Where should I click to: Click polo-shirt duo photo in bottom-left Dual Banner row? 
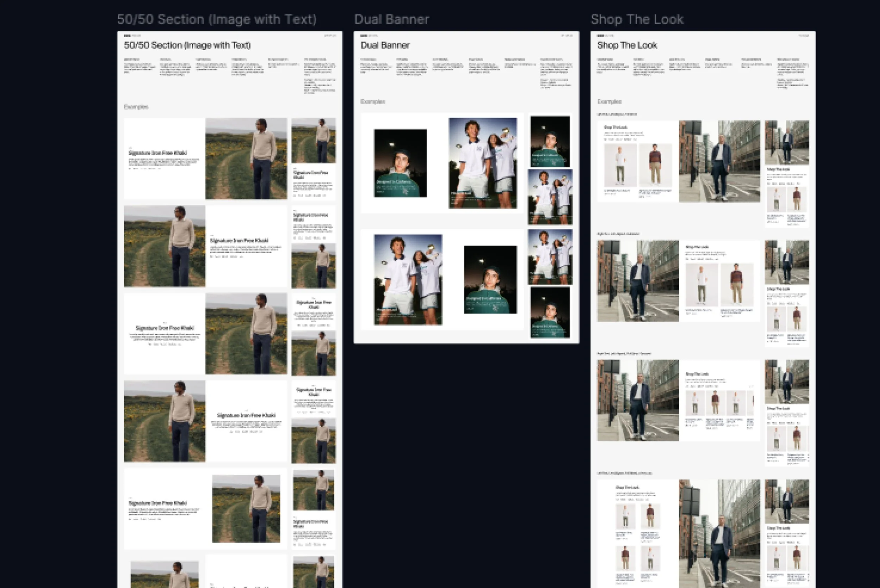click(408, 279)
